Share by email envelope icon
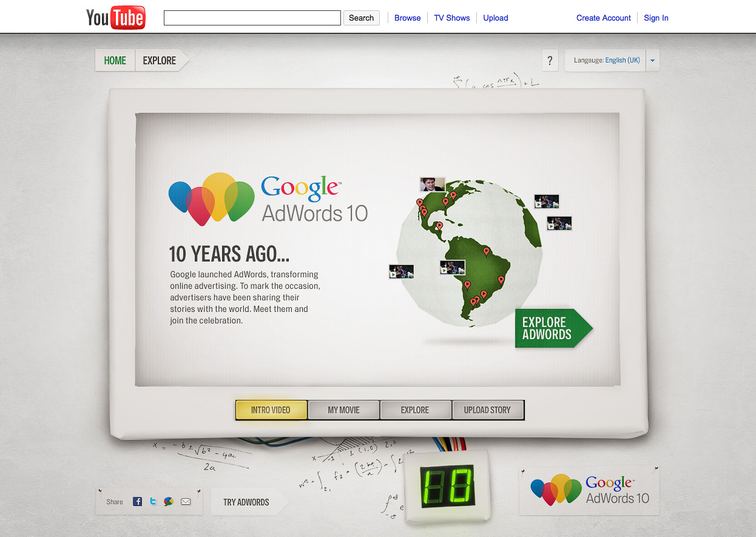Screen dimensions: 756x537 pos(186,501)
